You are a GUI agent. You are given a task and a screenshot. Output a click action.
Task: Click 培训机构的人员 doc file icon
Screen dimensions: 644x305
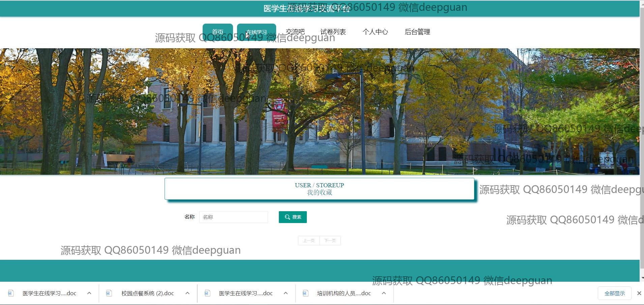pos(305,293)
